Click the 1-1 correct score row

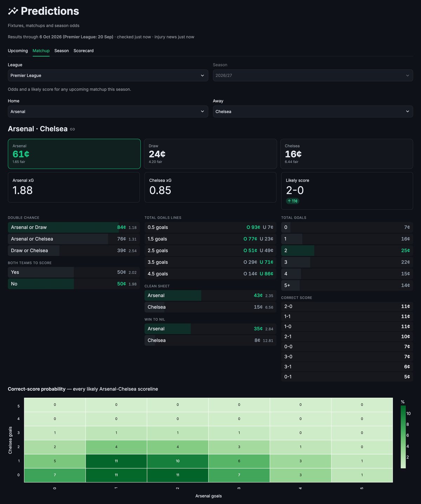(x=347, y=316)
